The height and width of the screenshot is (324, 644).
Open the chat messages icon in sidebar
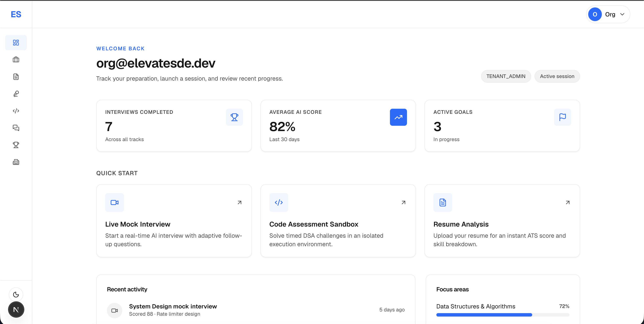click(16, 128)
